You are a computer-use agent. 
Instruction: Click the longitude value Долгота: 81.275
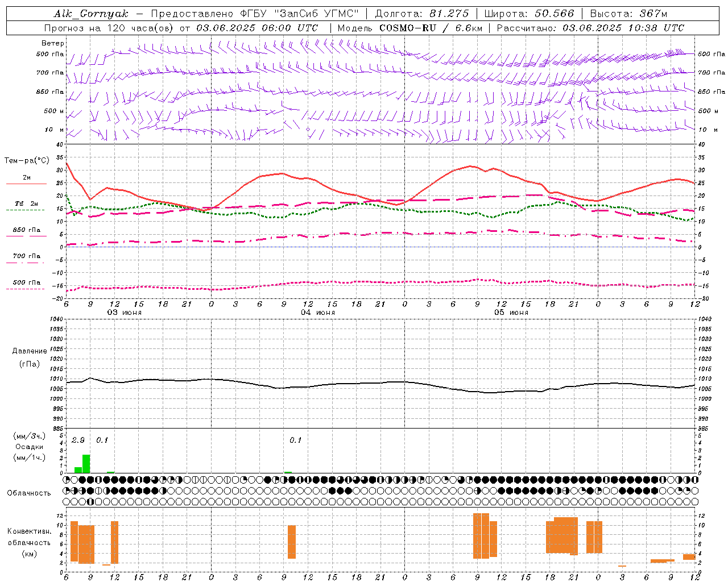click(422, 14)
